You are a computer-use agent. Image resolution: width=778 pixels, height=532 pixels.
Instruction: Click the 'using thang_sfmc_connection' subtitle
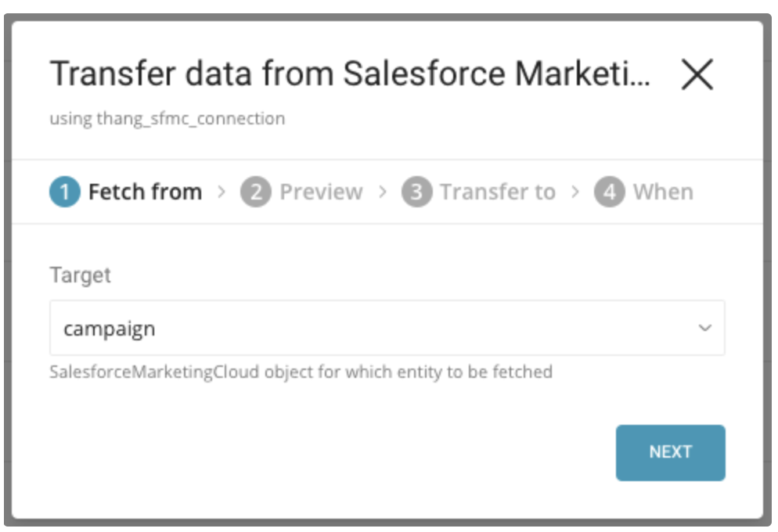point(167,119)
